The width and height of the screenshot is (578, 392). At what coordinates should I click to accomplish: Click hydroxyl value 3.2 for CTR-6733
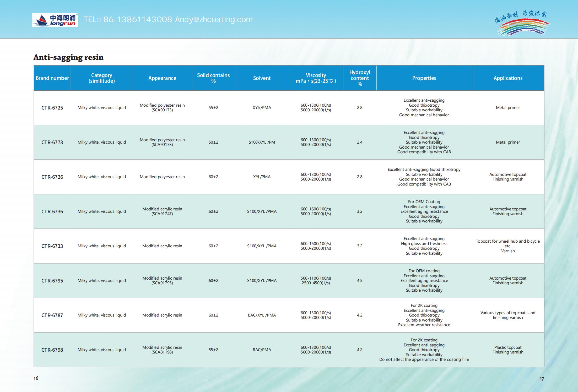point(360,246)
